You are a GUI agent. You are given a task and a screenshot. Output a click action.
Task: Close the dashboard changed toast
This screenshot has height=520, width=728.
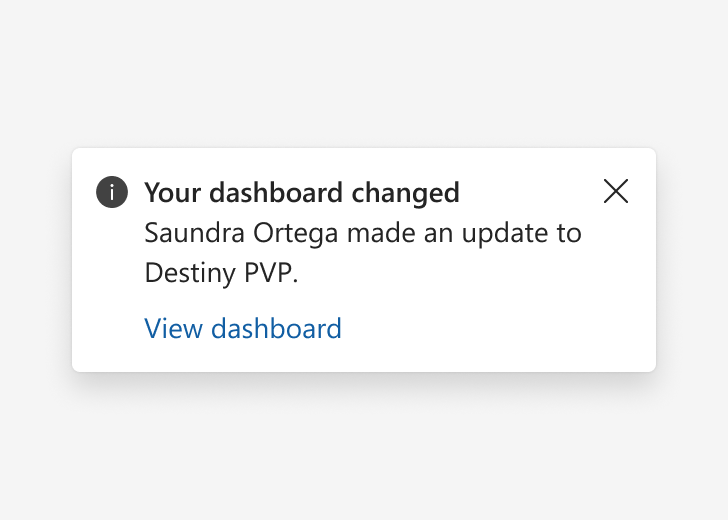click(x=616, y=191)
